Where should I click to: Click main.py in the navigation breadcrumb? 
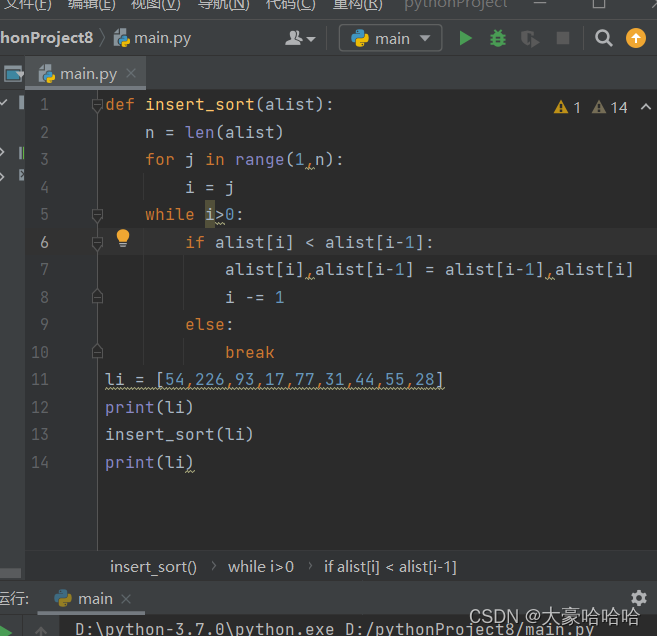pyautogui.click(x=153, y=38)
